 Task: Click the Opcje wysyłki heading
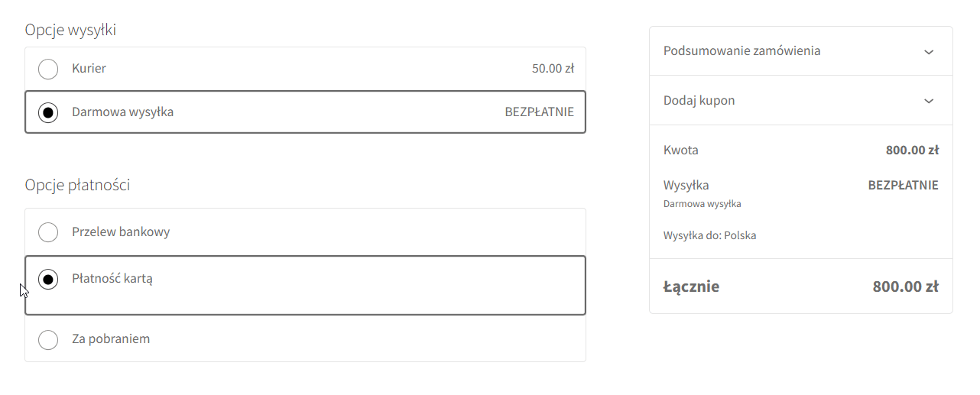pos(70,30)
